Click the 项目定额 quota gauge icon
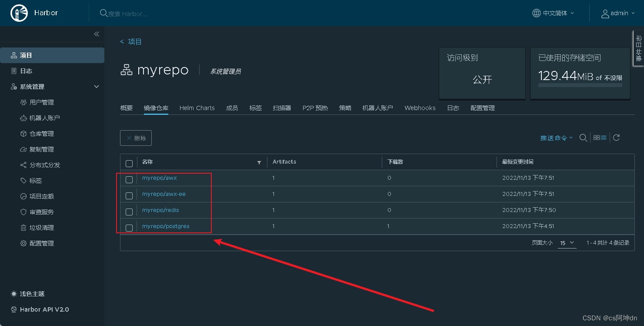Image resolution: width=644 pixels, height=326 pixels. coord(23,196)
